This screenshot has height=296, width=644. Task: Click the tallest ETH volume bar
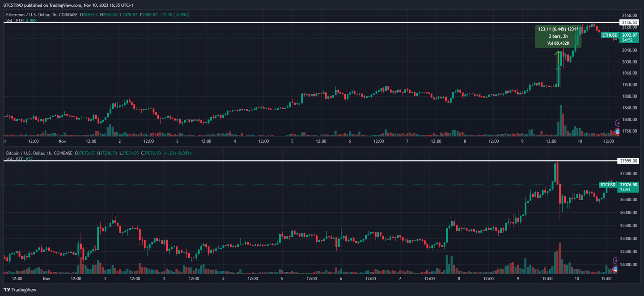click(x=560, y=121)
